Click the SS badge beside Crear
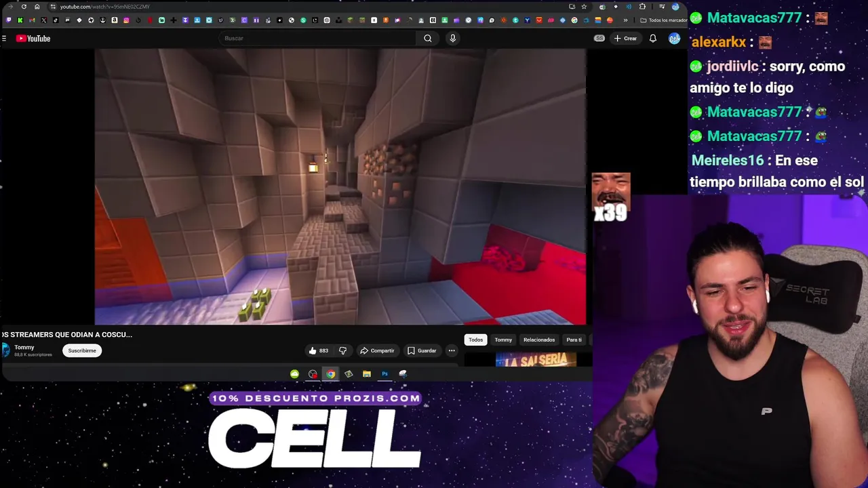The image size is (868, 488). point(599,39)
